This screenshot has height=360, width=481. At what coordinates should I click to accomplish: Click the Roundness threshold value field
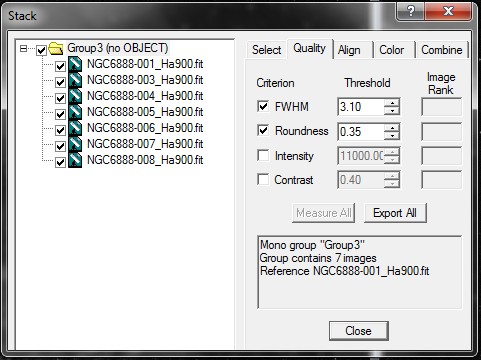[361, 131]
